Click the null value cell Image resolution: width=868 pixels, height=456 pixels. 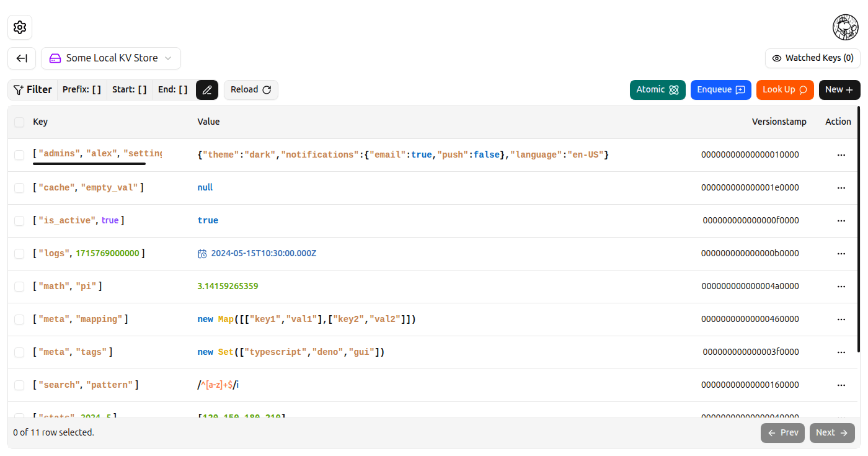coord(205,188)
